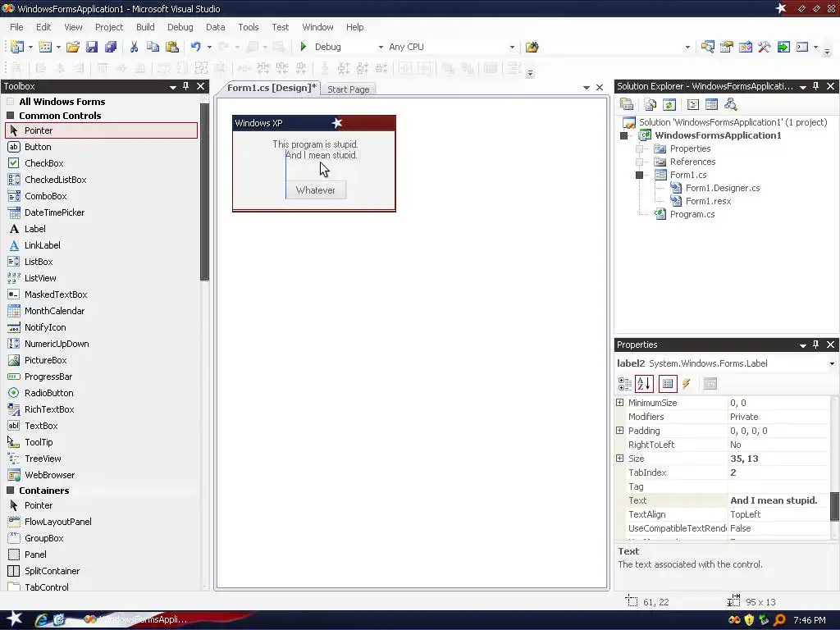Save the current file with floppy icon
The height and width of the screenshot is (630, 840).
(92, 47)
